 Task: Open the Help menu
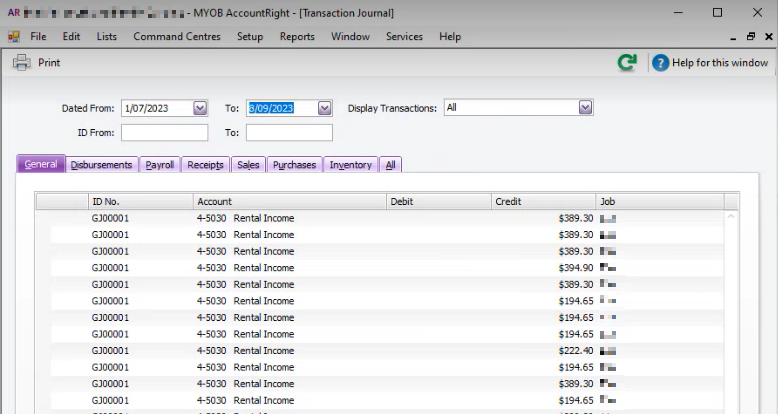pos(450,36)
